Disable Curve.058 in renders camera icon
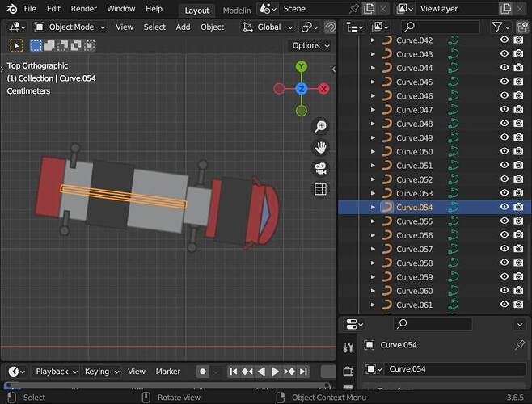Image resolution: width=532 pixels, height=404 pixels. pyautogui.click(x=518, y=263)
